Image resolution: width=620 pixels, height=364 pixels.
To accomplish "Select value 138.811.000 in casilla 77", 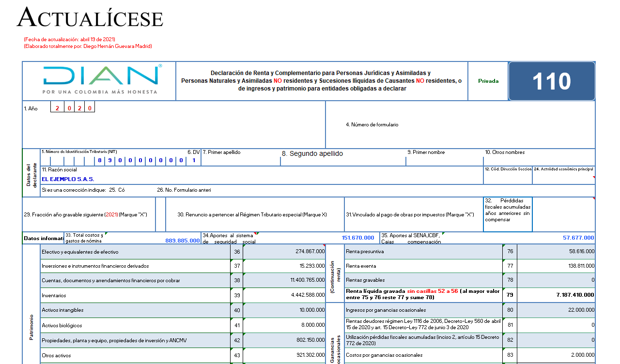I will tap(580, 266).
